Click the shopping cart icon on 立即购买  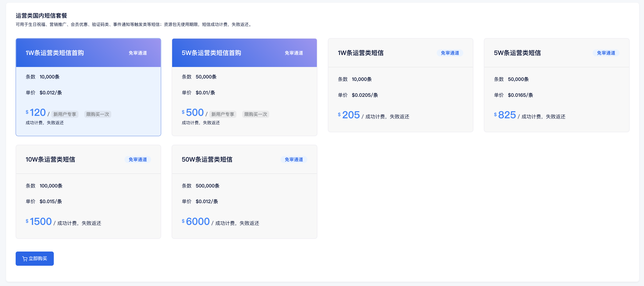point(25,259)
